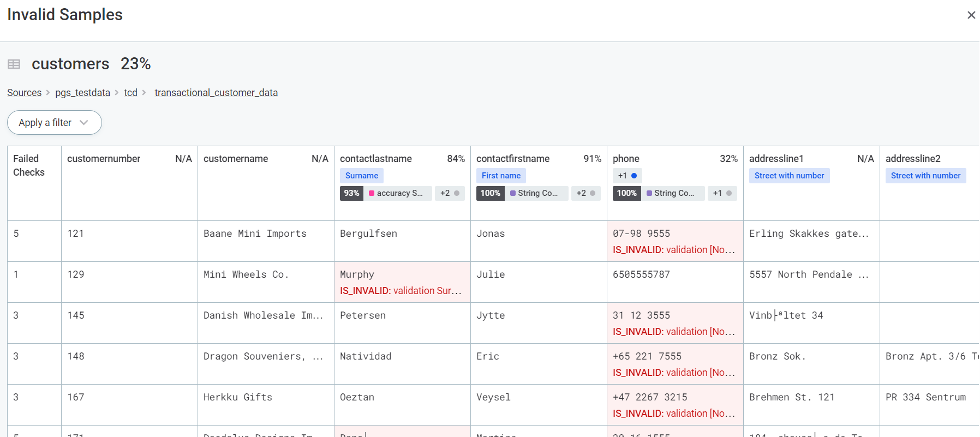The height and width of the screenshot is (437, 980).
Task: Select the First name tag
Action: tap(500, 176)
